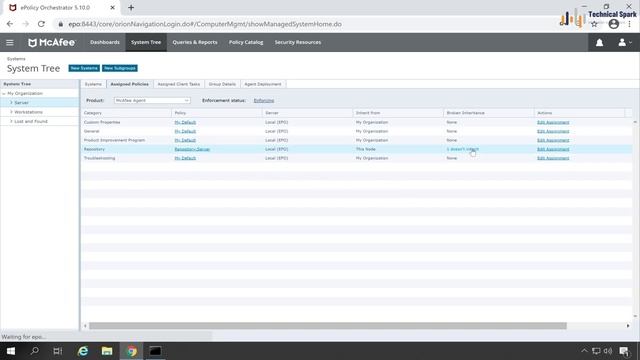Open My Default policy for Custom Properties

(185, 122)
